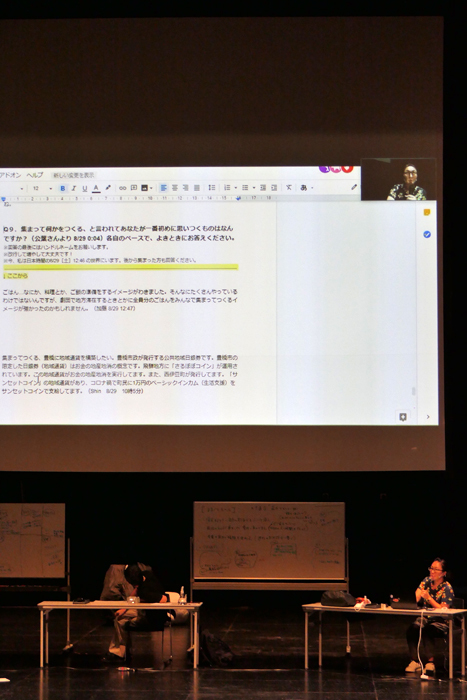Justify the paragraph text
Viewport: 467px width, 700px height.
197,188
